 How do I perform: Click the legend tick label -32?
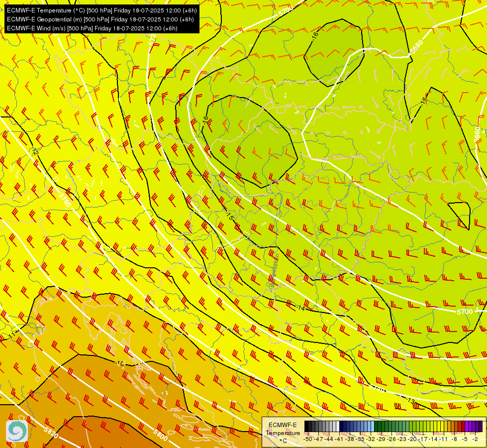pos(370,439)
